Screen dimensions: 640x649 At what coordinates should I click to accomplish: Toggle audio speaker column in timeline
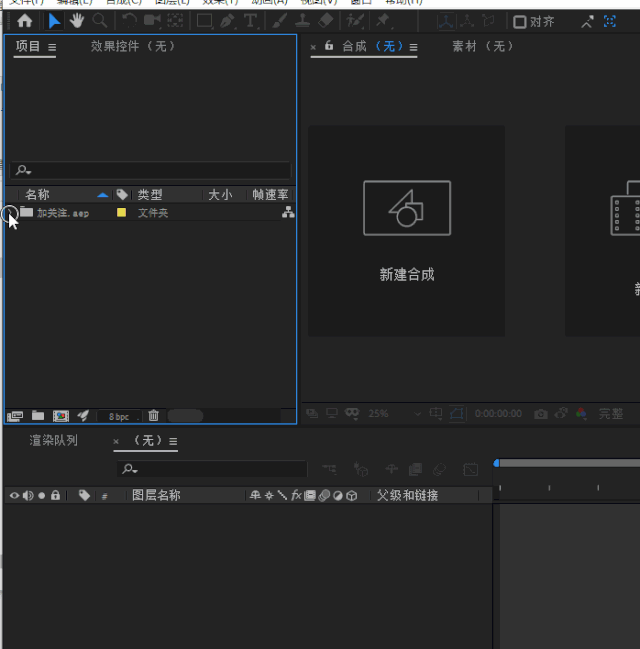tap(28, 495)
